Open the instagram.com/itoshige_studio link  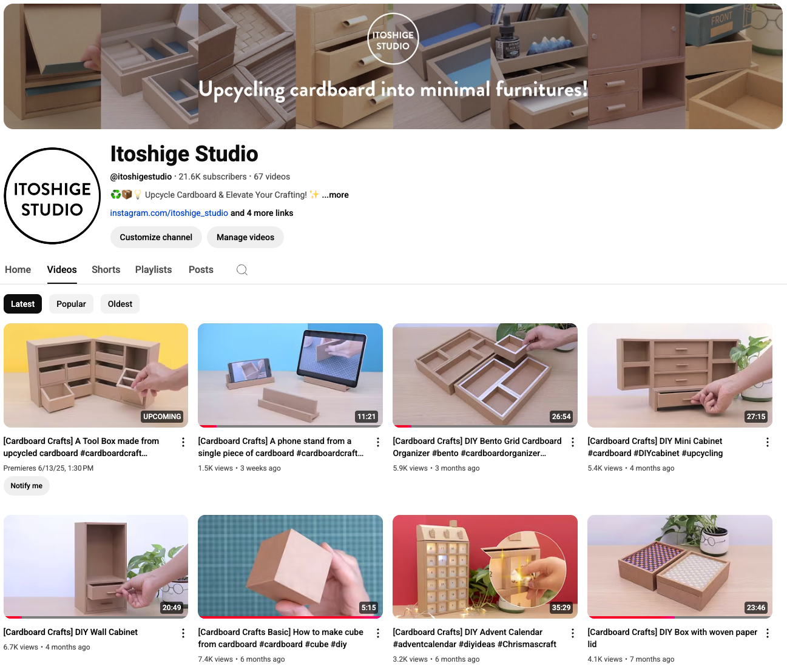pyautogui.click(x=169, y=213)
